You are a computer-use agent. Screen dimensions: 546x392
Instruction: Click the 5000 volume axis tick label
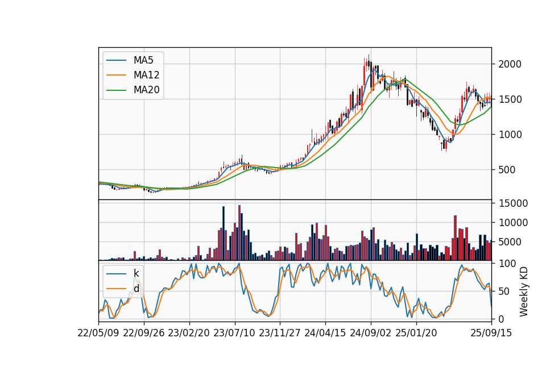click(x=510, y=242)
